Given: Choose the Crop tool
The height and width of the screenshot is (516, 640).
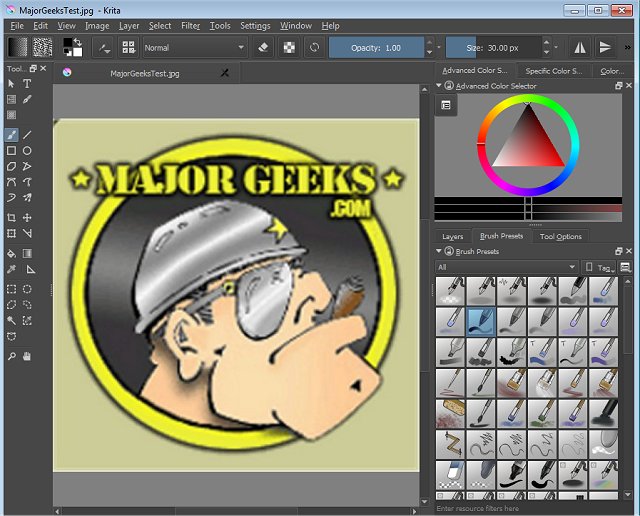Looking at the screenshot, I should 11,217.
